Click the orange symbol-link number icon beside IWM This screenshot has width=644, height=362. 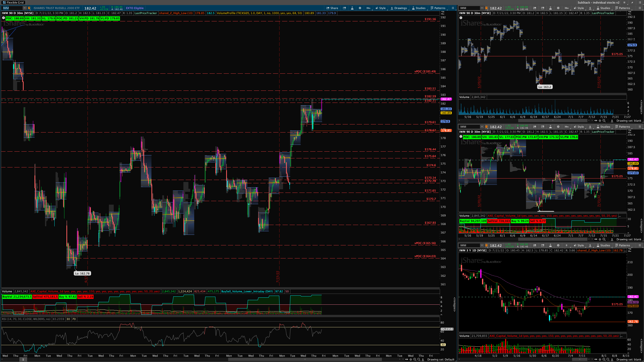pos(29,8)
